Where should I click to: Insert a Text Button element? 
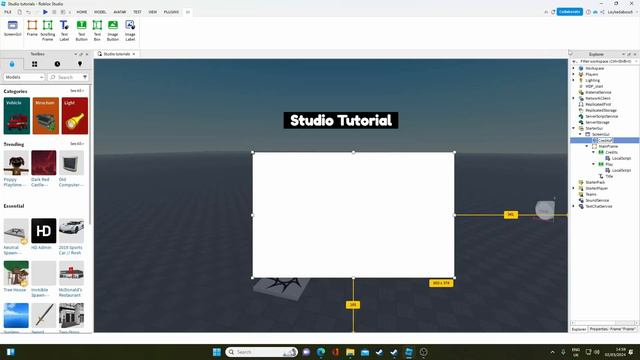tap(82, 31)
